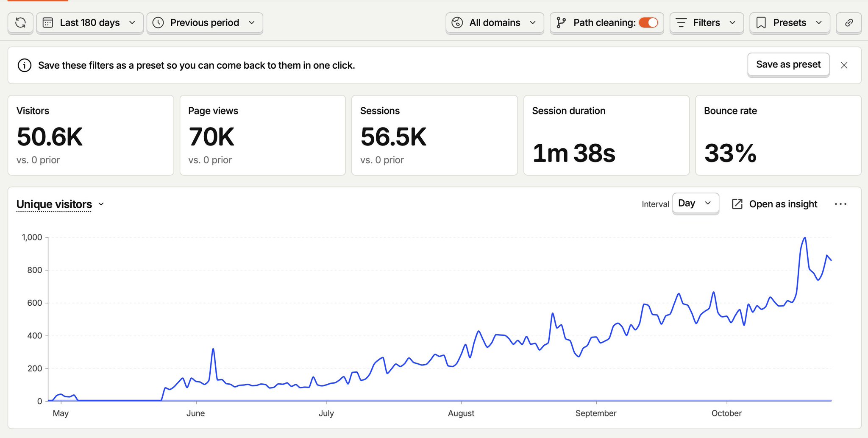
Task: Click the 1,000 y-axis value
Action: (x=32, y=237)
